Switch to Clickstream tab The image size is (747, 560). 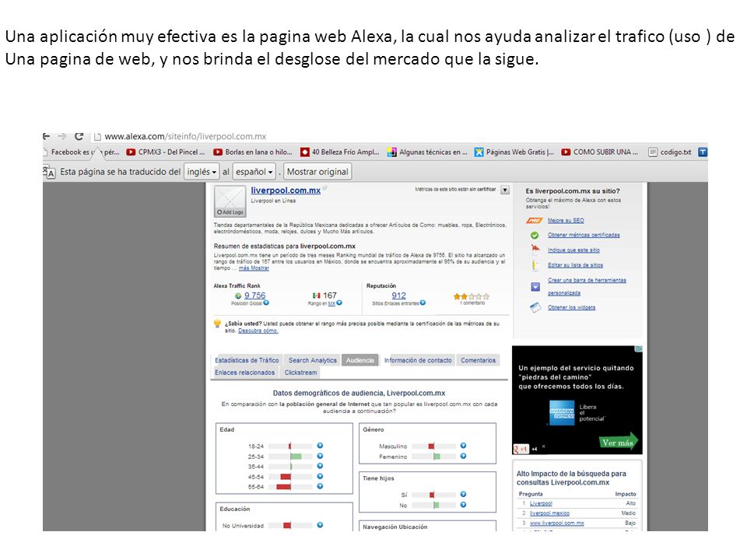[300, 373]
